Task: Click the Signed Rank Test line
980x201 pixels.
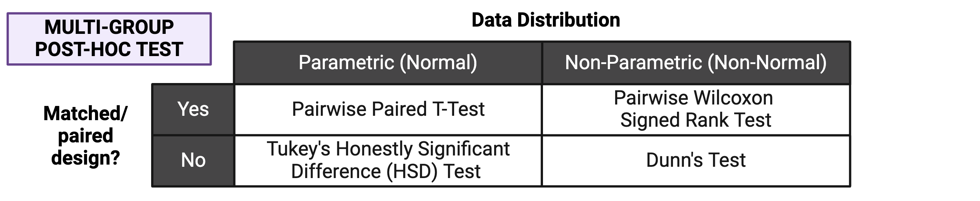Action: click(x=696, y=120)
